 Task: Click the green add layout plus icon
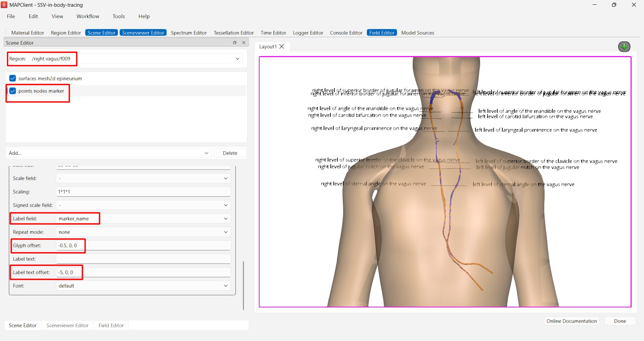624,47
